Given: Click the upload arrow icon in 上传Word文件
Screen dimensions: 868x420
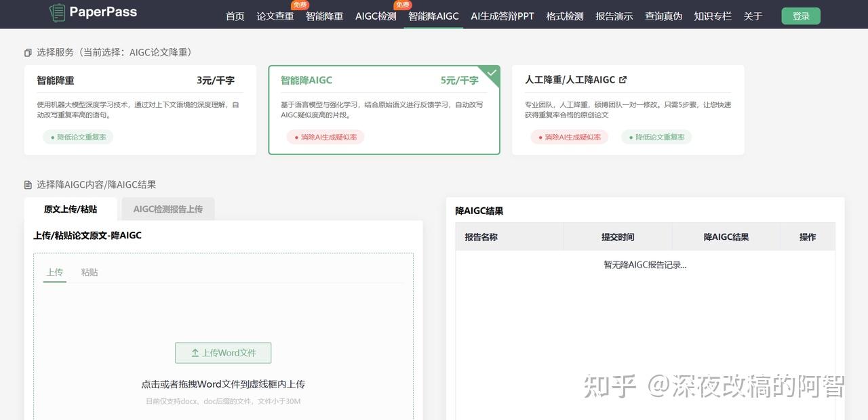Looking at the screenshot, I should point(195,353).
